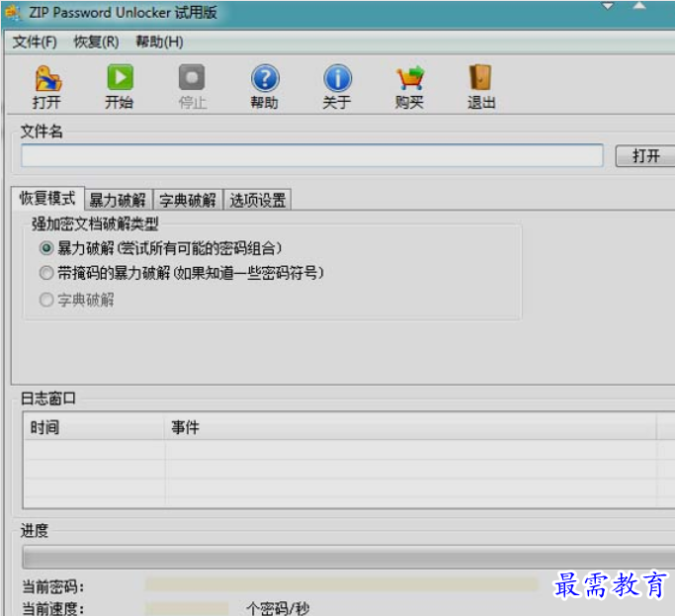The image size is (675, 616).
Task: Switch to the 选项设置 tab
Action: tap(257, 201)
